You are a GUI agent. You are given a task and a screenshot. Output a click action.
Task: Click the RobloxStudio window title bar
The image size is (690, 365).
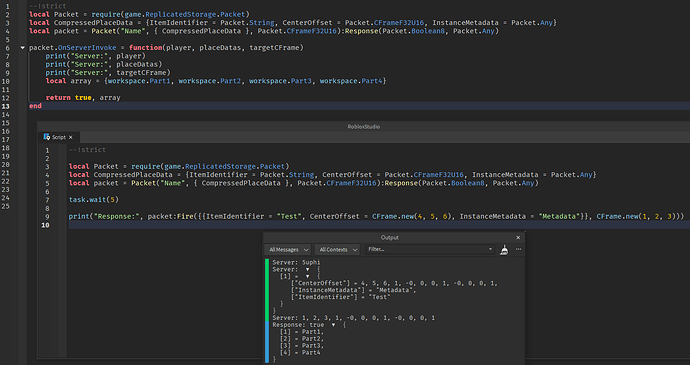point(363,126)
